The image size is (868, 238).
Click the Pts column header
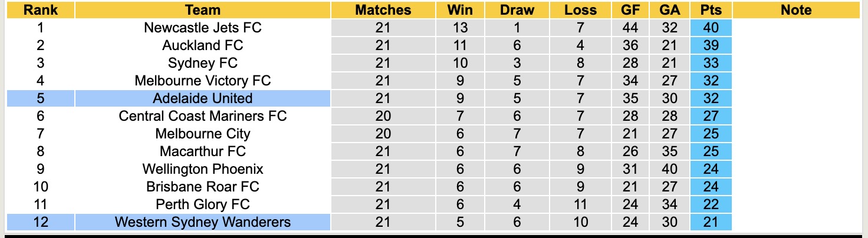[711, 10]
